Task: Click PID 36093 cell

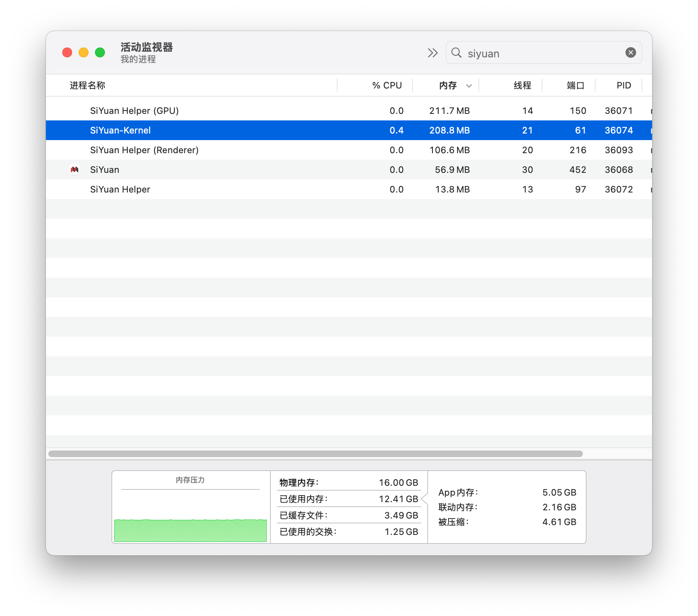Action: (619, 150)
